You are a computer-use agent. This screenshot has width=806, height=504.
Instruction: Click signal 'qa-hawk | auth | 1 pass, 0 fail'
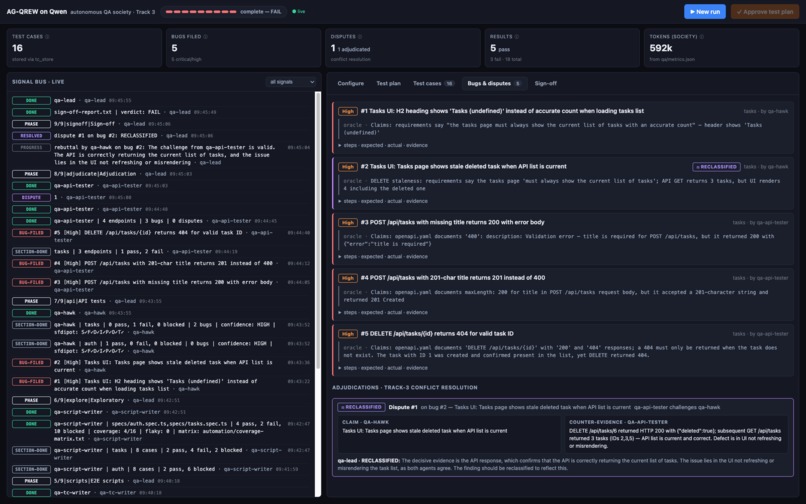[162, 347]
